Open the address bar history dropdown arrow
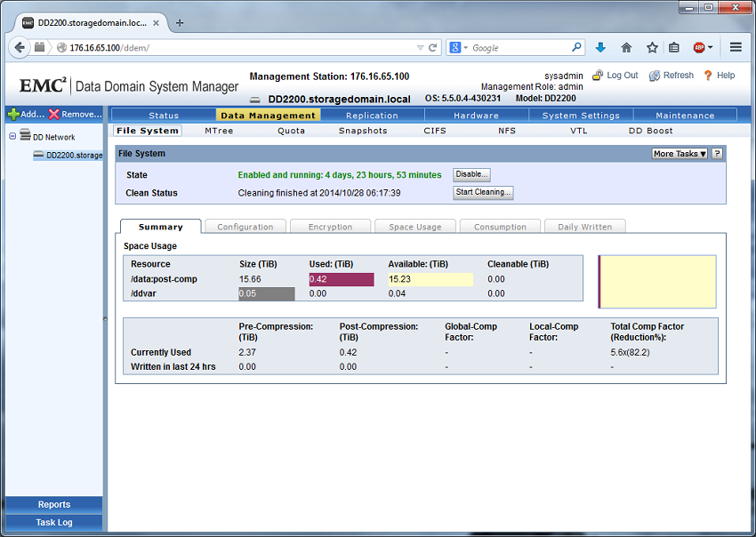Screen dimensions: 756x537 pyautogui.click(x=420, y=48)
